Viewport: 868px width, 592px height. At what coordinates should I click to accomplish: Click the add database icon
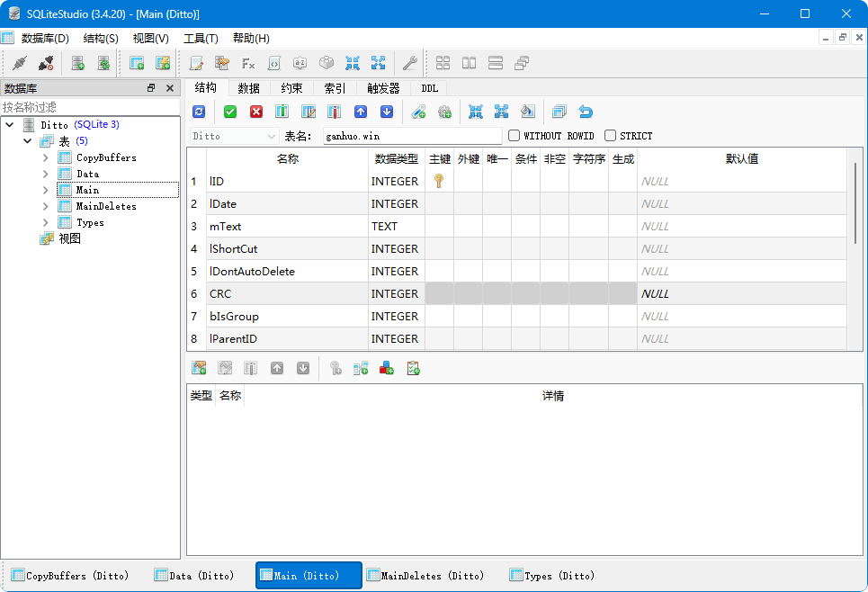(x=78, y=63)
